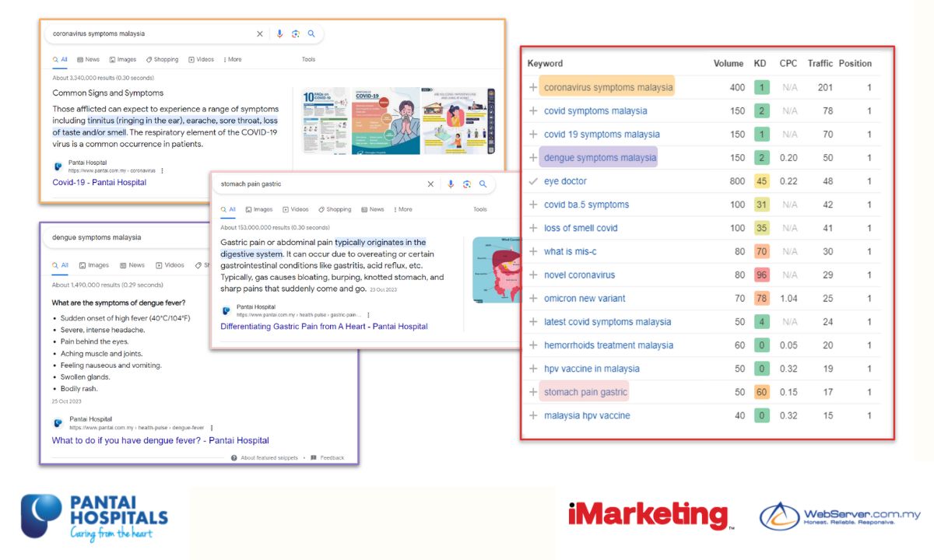
Task: Sort table by KD column header
Action: point(760,64)
